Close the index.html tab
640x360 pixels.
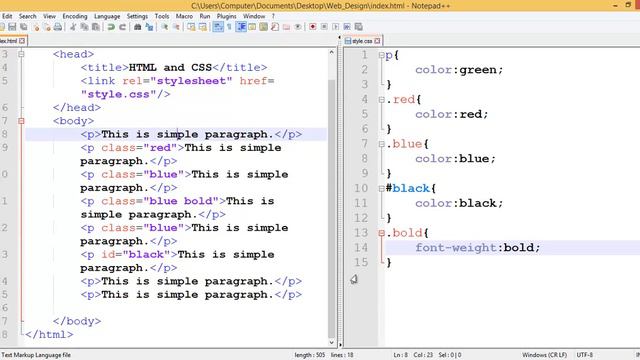tap(22, 41)
